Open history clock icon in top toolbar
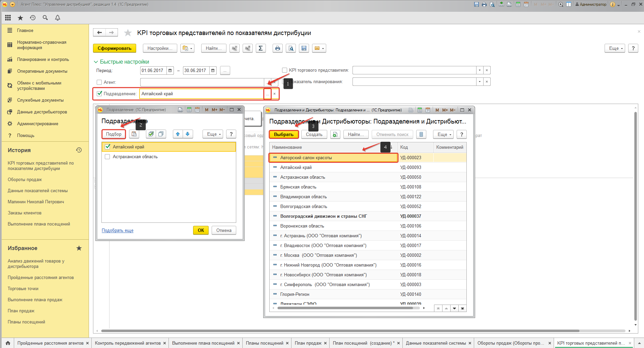The image size is (644, 348). [x=33, y=18]
